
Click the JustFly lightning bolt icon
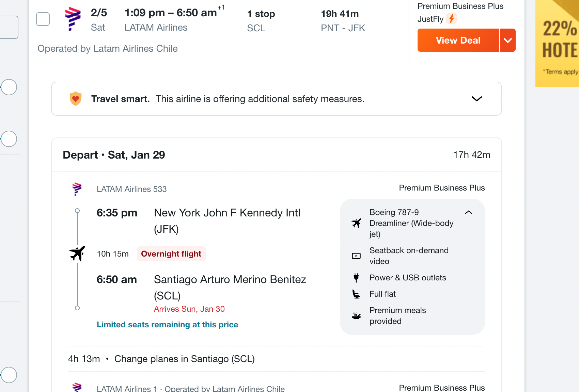(x=452, y=18)
